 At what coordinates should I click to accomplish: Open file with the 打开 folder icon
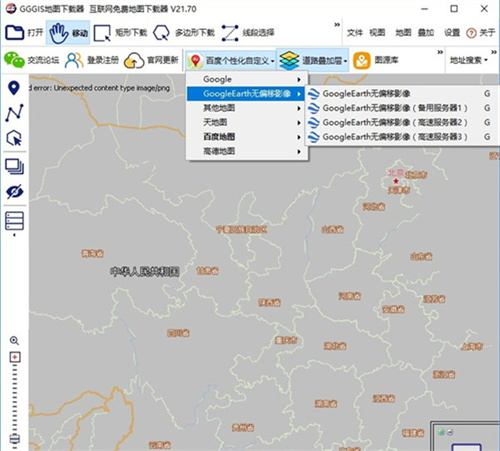(x=24, y=32)
